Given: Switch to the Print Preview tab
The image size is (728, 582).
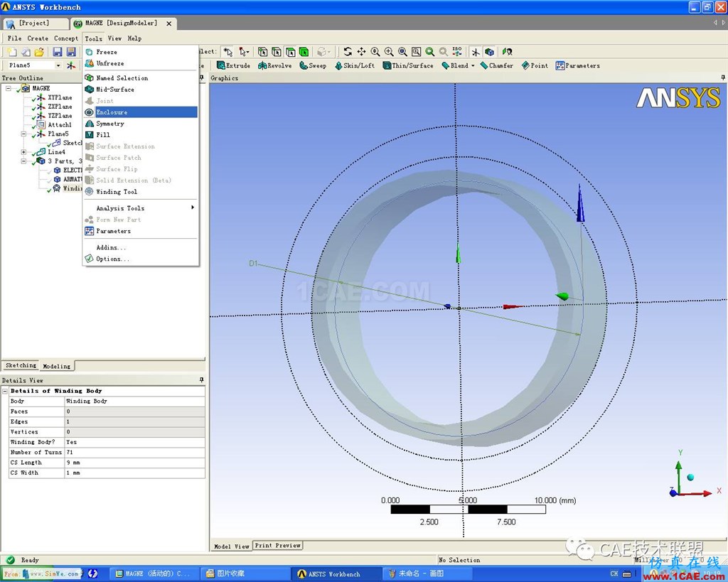Looking at the screenshot, I should tap(278, 545).
